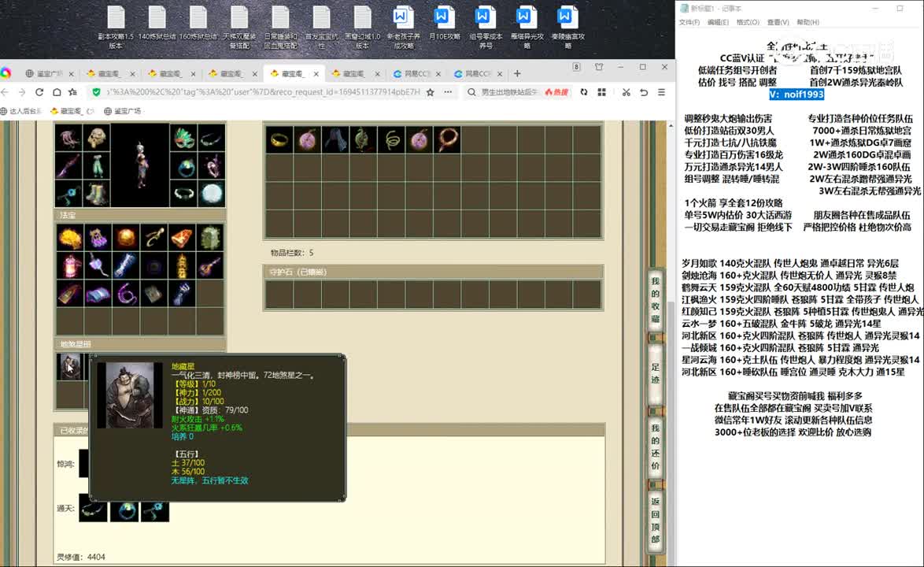Click the golden talisman magic treasure

coord(182,266)
